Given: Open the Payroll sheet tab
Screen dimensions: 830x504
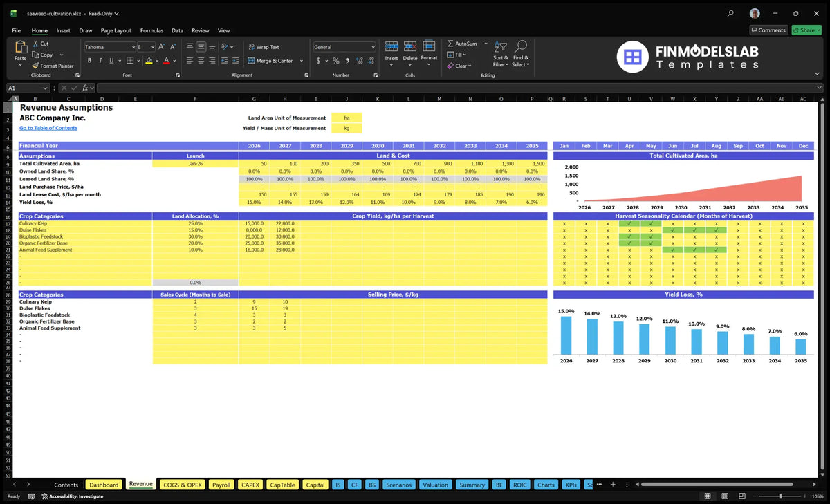Looking at the screenshot, I should click(221, 485).
